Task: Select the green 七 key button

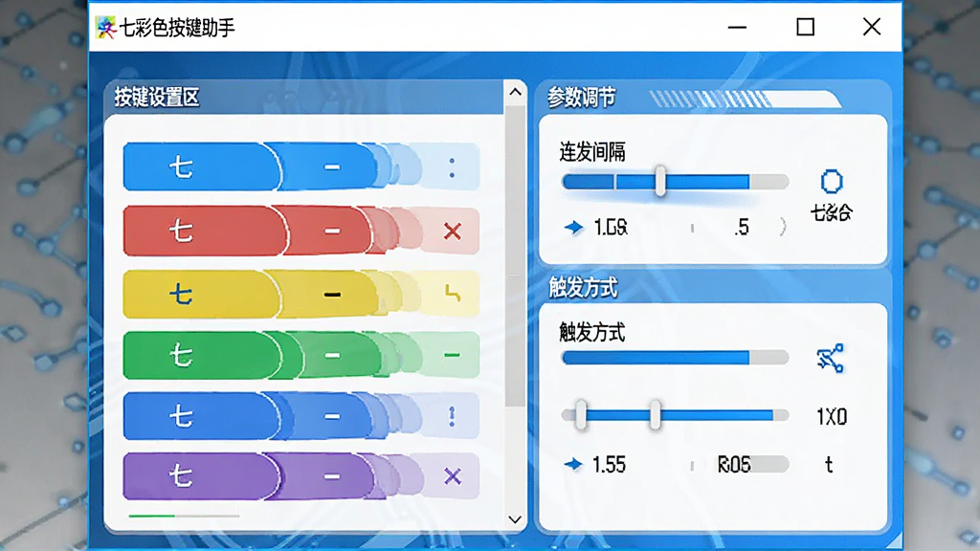Action: pyautogui.click(x=203, y=356)
